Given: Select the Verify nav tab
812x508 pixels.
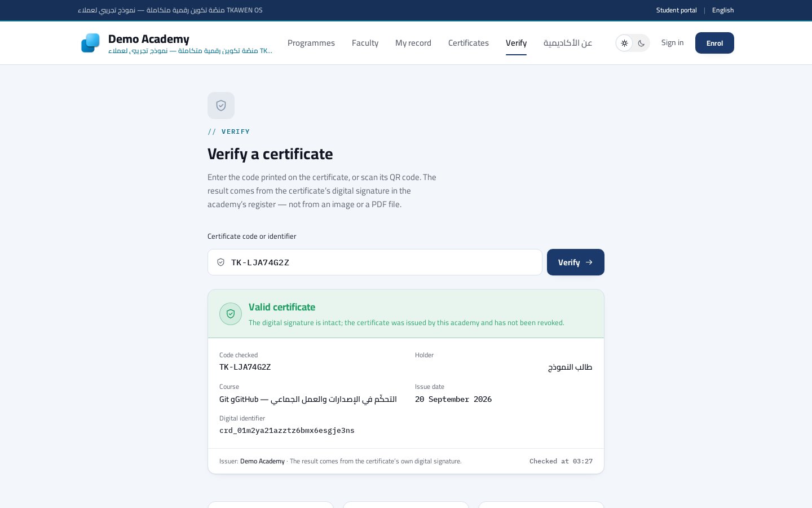Looking at the screenshot, I should coord(516,43).
